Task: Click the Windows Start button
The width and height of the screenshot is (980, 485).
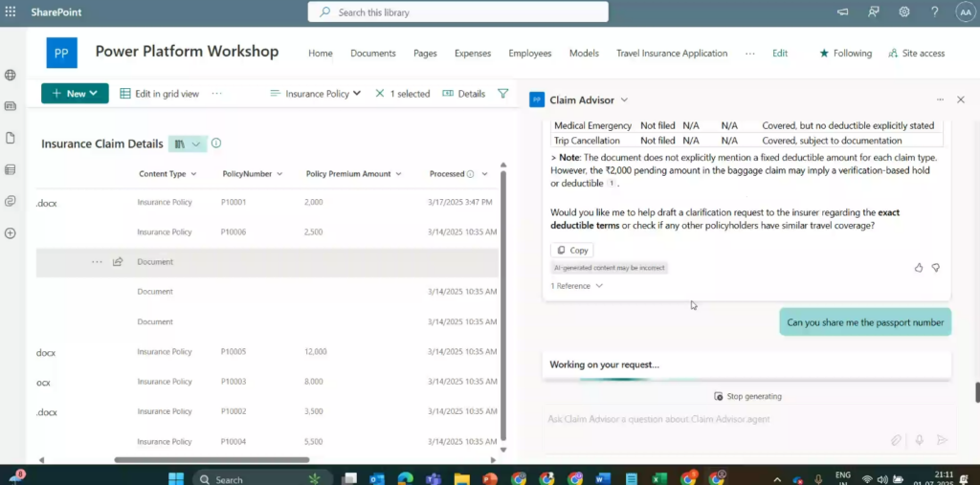Action: point(176,479)
